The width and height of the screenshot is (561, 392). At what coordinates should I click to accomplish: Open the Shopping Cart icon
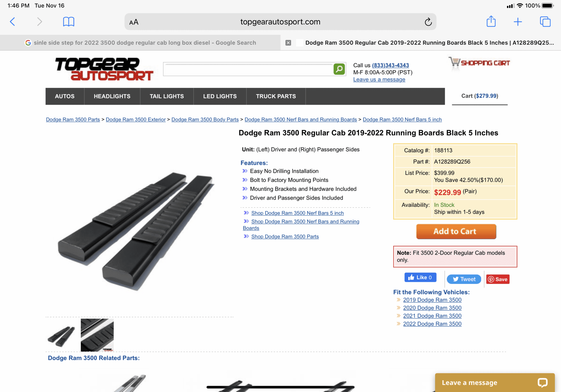[x=479, y=63]
